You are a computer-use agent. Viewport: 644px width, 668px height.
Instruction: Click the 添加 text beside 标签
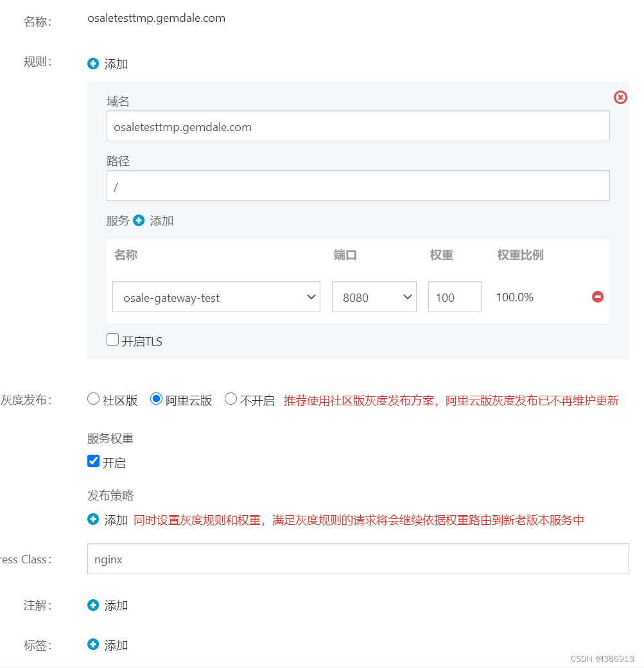[x=116, y=645]
